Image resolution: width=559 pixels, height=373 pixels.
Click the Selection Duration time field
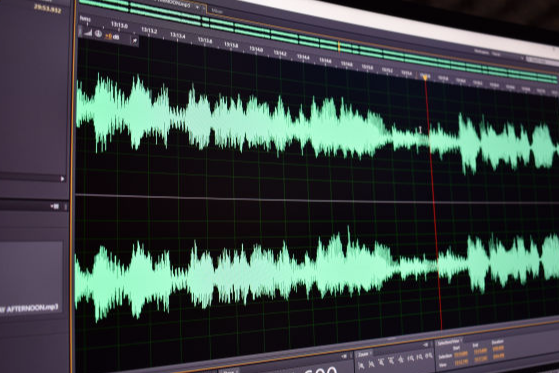[x=498, y=348]
